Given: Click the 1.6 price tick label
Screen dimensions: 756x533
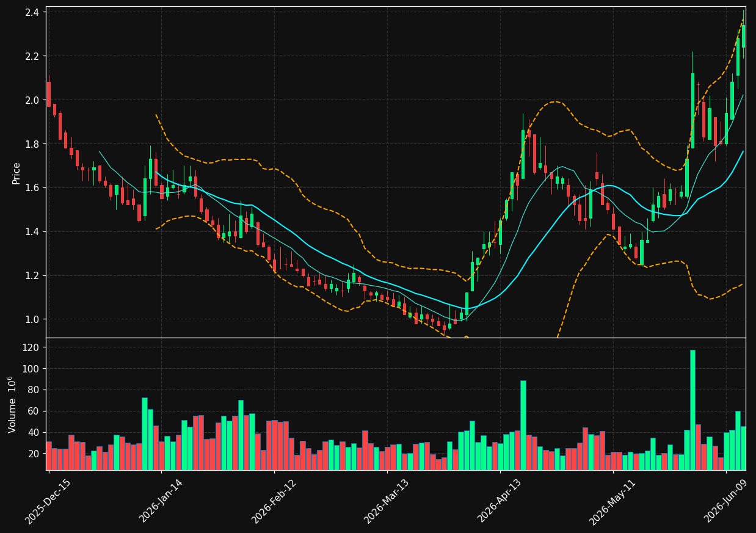Looking at the screenshot, I should tap(34, 188).
